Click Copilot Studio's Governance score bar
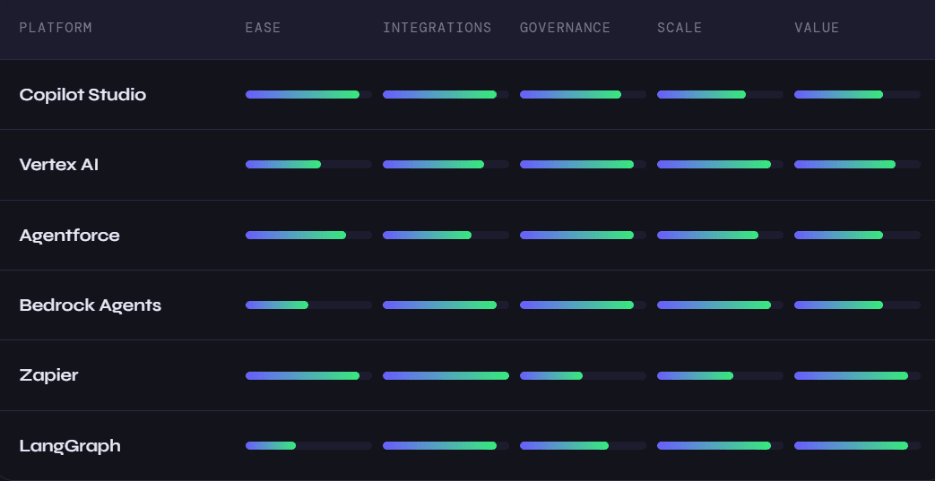The width and height of the screenshot is (936, 481). click(583, 94)
